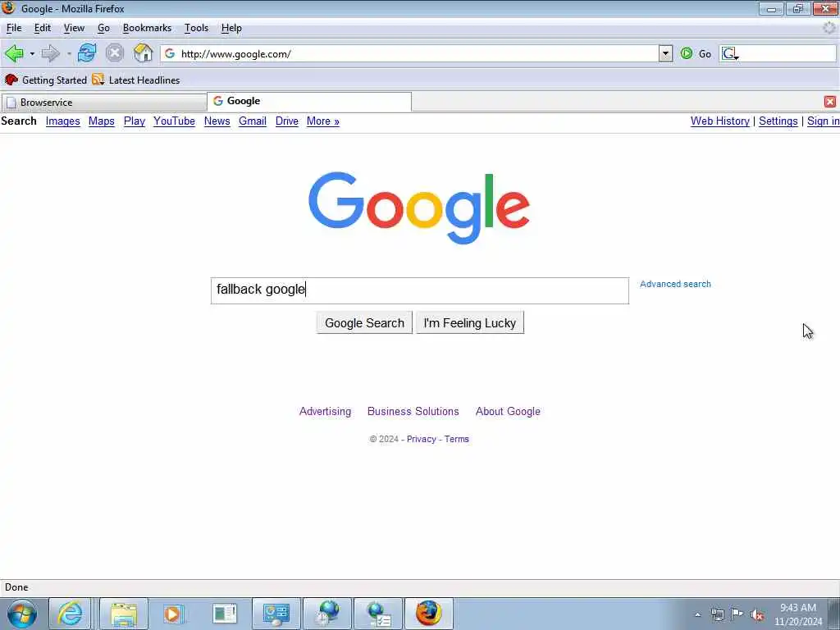Expand the More » link
The height and width of the screenshot is (630, 840).
pyautogui.click(x=322, y=121)
